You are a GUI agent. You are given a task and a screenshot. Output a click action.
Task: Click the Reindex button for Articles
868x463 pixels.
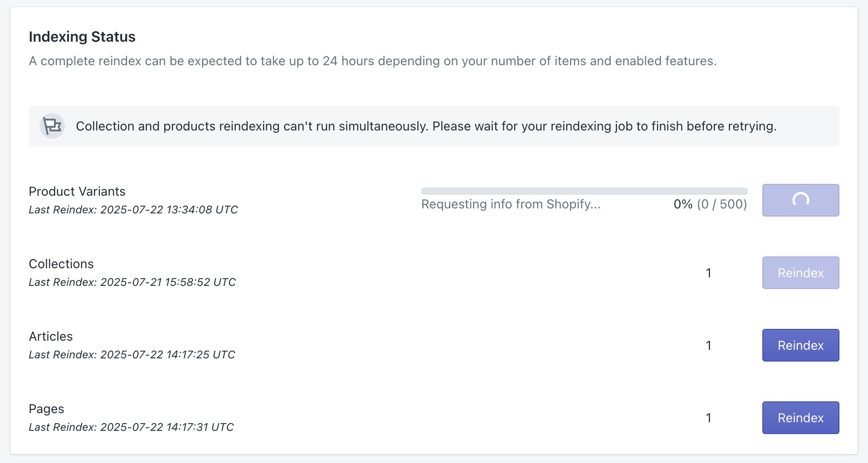pyautogui.click(x=800, y=345)
